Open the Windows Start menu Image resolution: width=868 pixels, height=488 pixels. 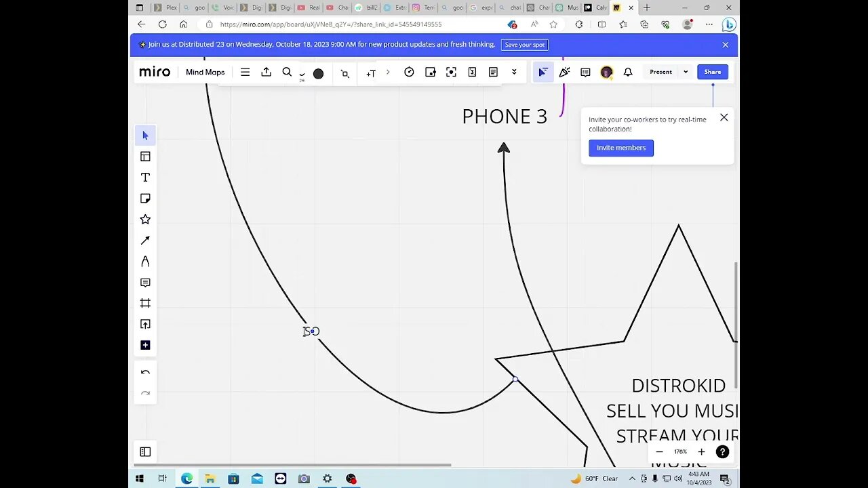click(x=139, y=479)
